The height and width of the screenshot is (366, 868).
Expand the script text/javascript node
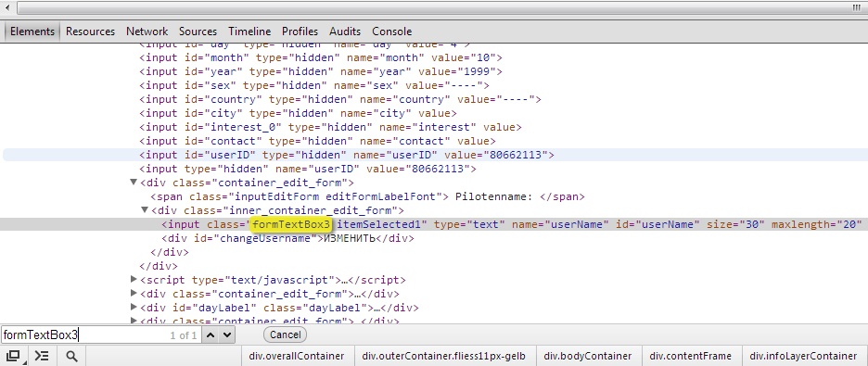coord(134,279)
